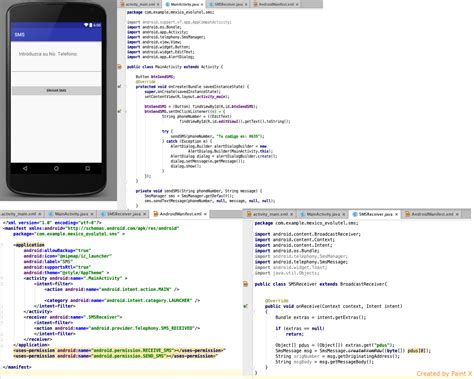Image resolution: width=474 pixels, height=379 pixels.
Task: Click the gutter icon beside setOnClickListener line
Action: pos(119,111)
